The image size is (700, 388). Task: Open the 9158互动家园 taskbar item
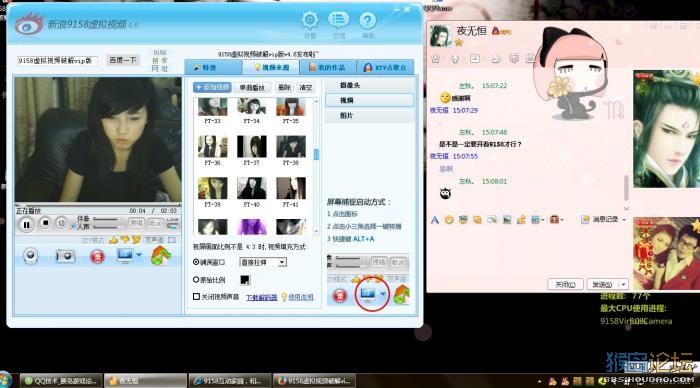(x=230, y=381)
